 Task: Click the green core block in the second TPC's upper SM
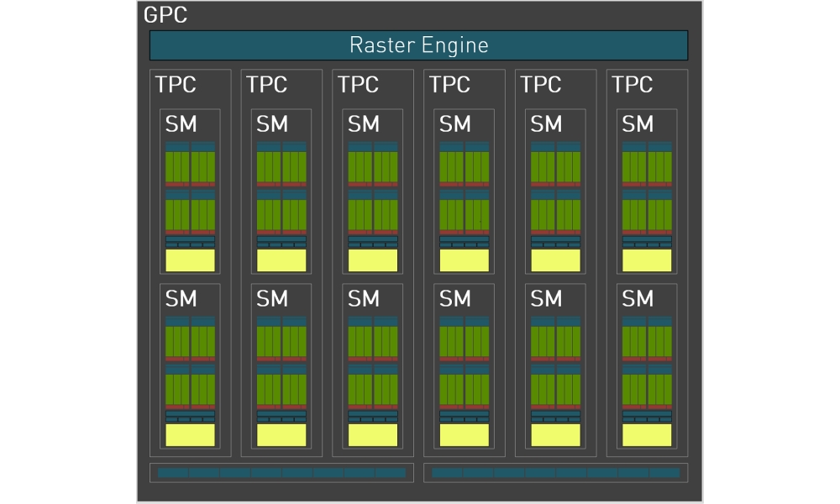pos(281,166)
